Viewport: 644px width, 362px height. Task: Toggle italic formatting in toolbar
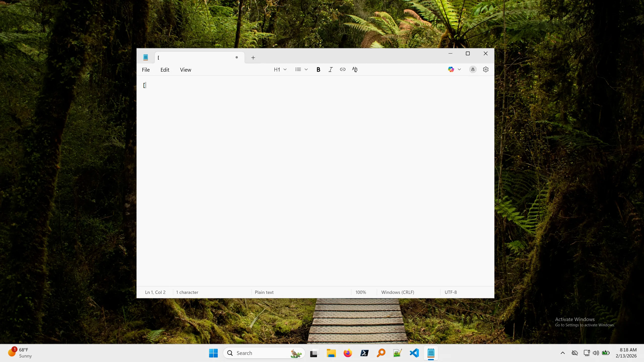coord(331,70)
